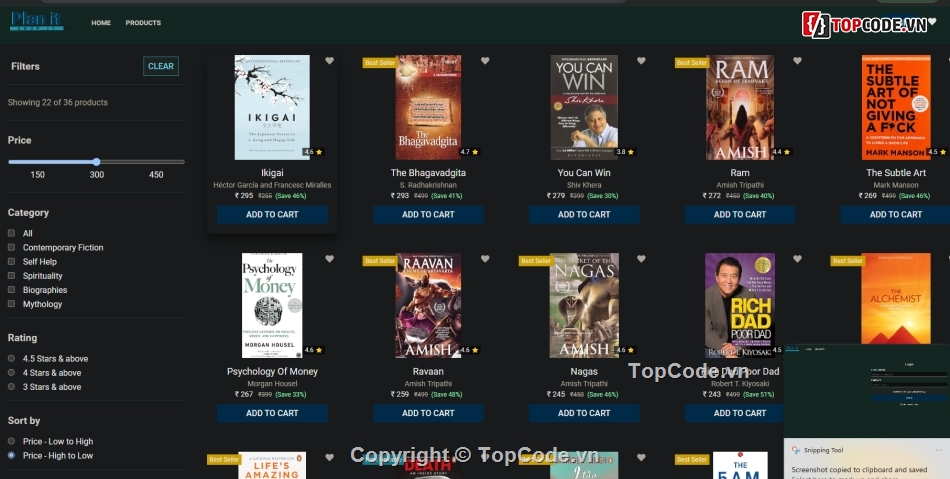This screenshot has height=479, width=950.
Task: View The Subtle Art cover image
Action: [896, 107]
